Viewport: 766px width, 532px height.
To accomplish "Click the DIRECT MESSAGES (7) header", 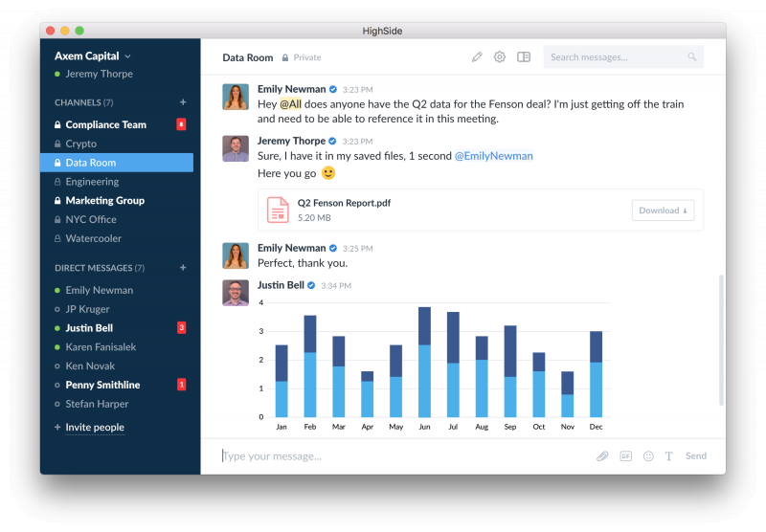I will point(100,268).
